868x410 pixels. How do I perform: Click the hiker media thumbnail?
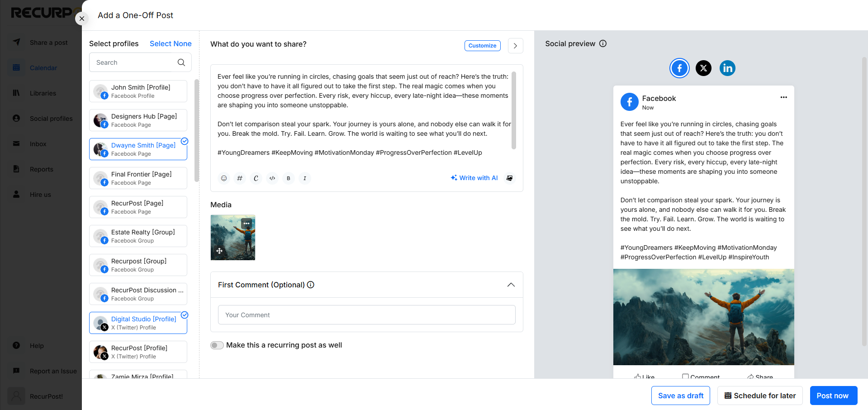point(233,238)
